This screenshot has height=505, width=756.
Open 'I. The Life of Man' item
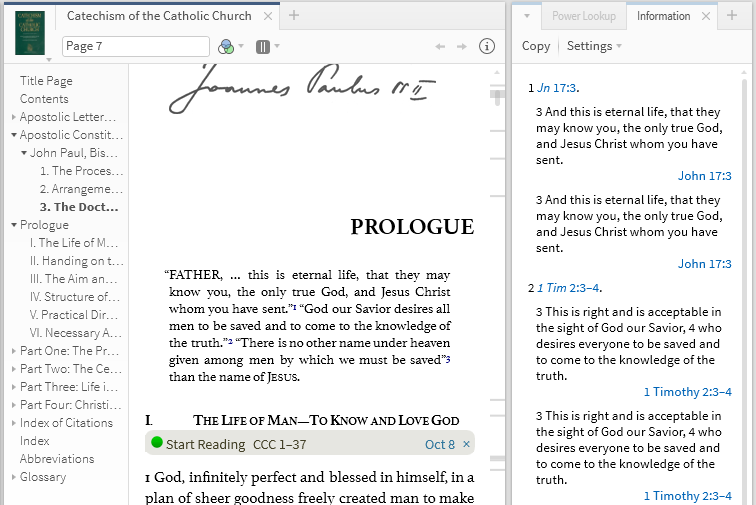pyautogui.click(x=74, y=243)
